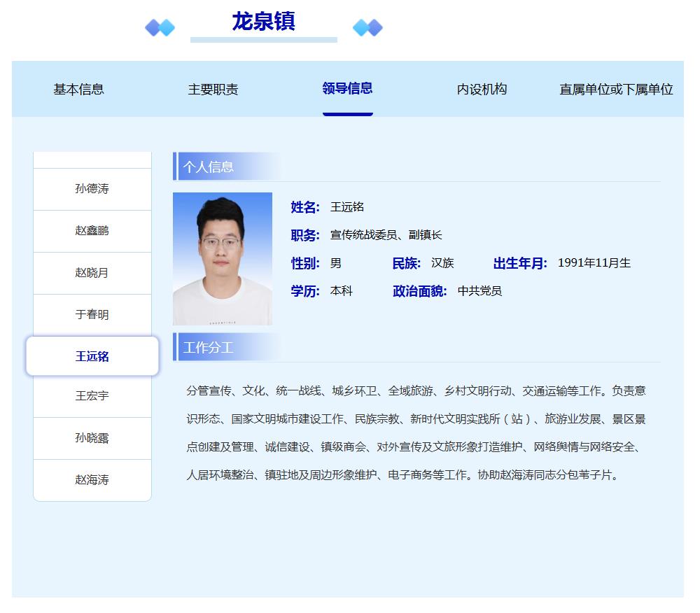Go to 直属单位或下属单位 tab
This screenshot has height=613, width=700.
[x=616, y=90]
